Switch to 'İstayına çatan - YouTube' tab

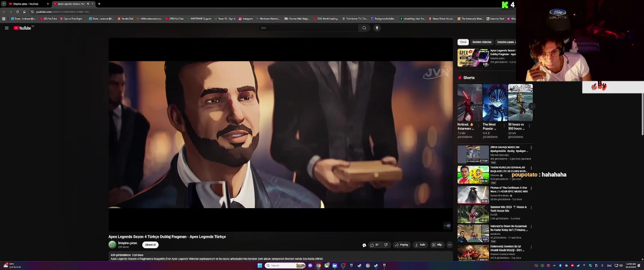[x=28, y=4]
